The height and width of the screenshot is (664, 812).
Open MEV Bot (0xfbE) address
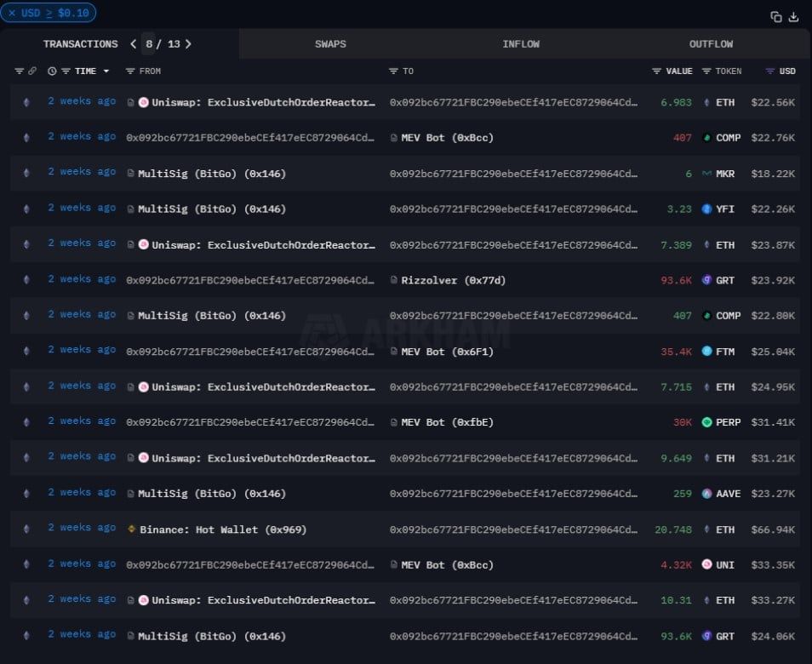pos(448,422)
